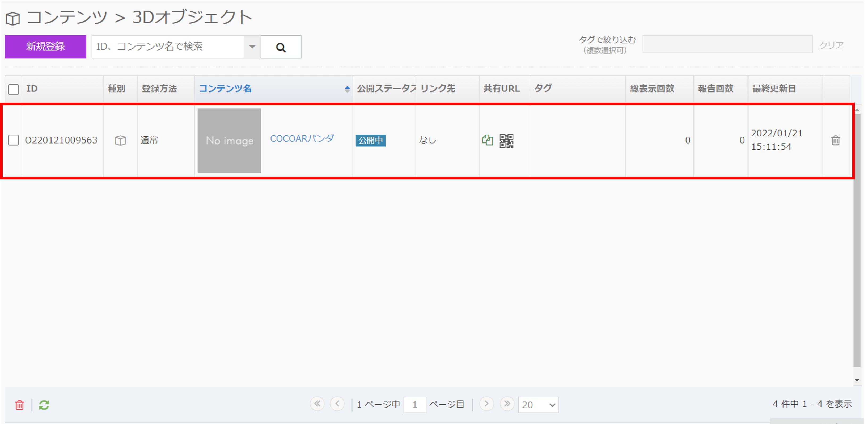Click the vertical scrollbar of the table
The height and width of the screenshot is (424, 868).
pos(857,241)
